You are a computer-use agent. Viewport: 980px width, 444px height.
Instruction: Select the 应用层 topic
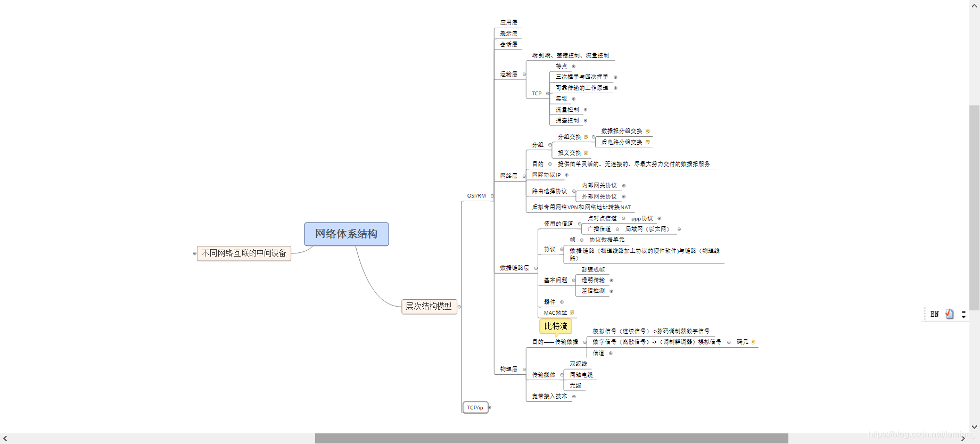coord(509,22)
